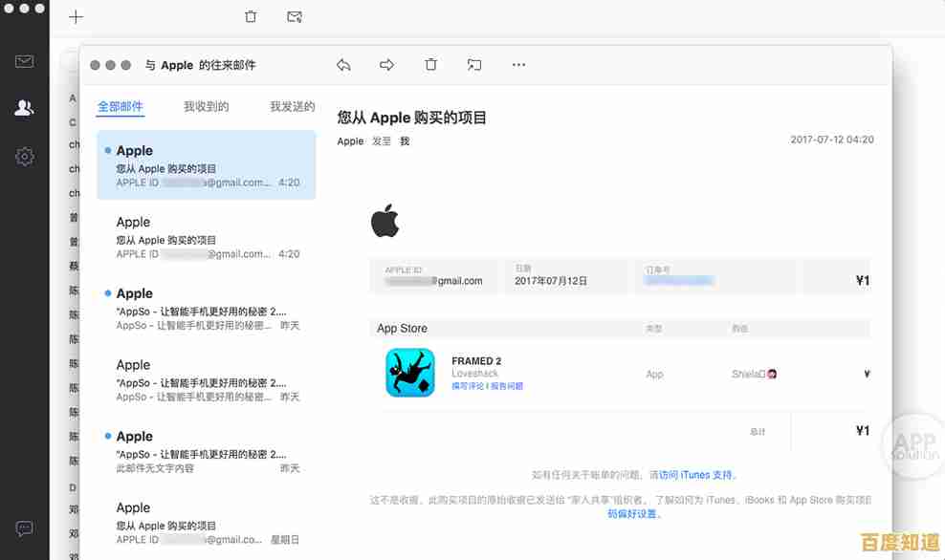Forward the current Apple email

[386, 64]
